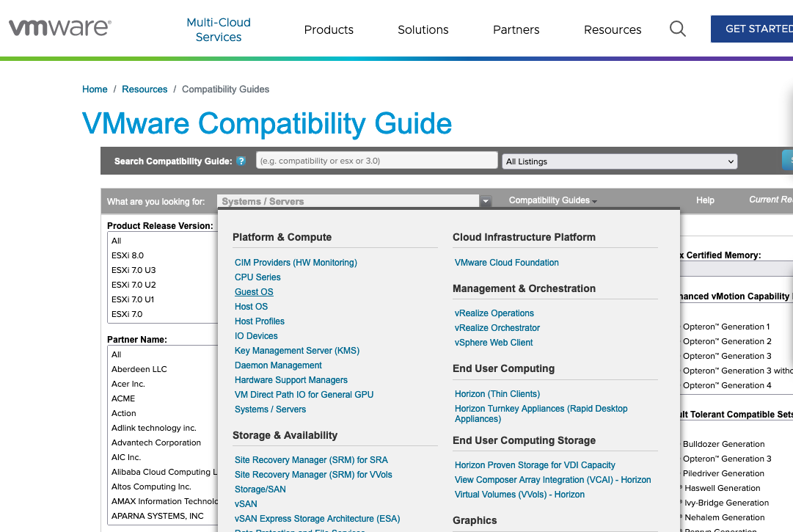Open the Systems / Servers dropdown arrow
The image size is (793, 532).
click(486, 201)
